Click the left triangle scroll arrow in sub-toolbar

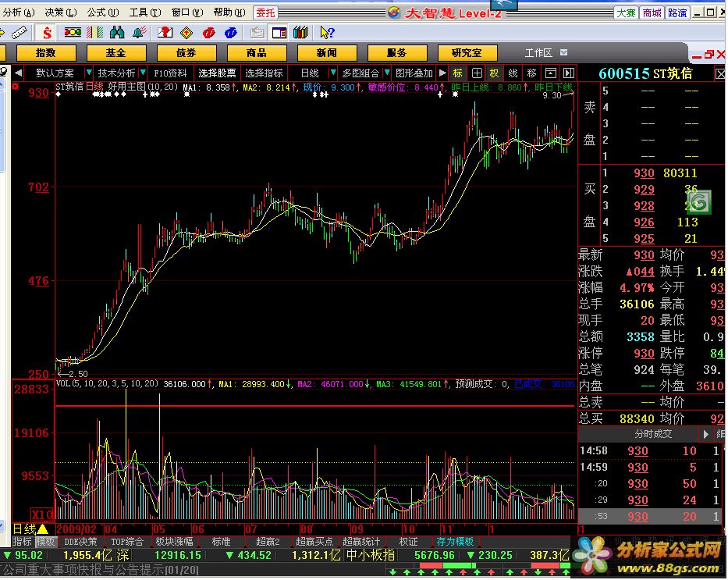(x=18, y=73)
